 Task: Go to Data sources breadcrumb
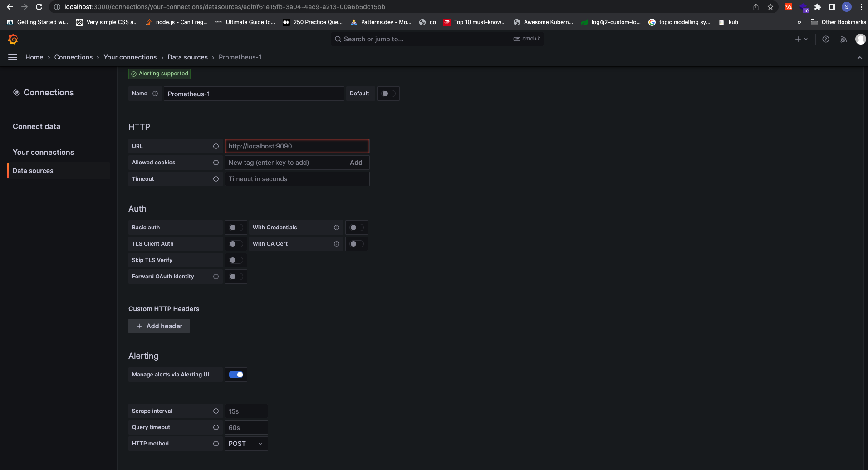pos(187,57)
